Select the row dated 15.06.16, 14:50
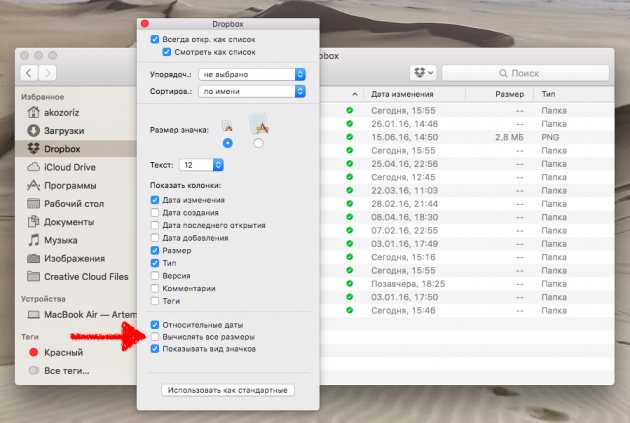 coord(467,137)
